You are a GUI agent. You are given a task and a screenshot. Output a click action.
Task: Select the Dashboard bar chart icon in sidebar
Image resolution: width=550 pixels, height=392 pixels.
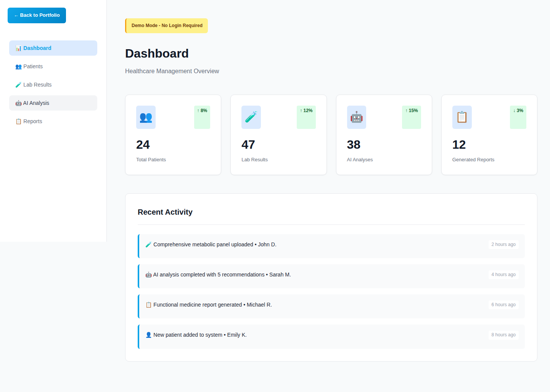(x=18, y=48)
